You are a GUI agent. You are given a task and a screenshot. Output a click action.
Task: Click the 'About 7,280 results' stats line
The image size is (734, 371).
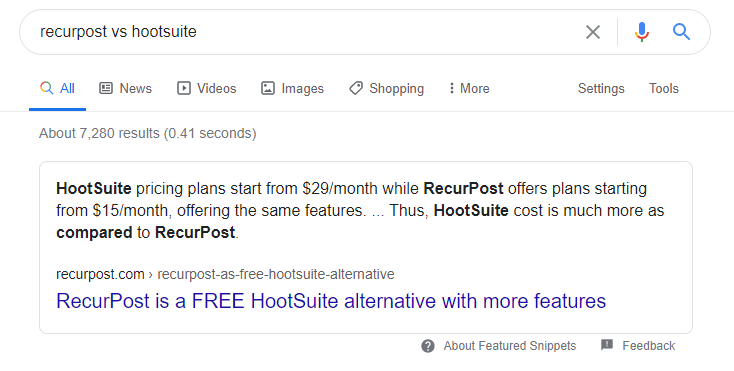coord(147,133)
